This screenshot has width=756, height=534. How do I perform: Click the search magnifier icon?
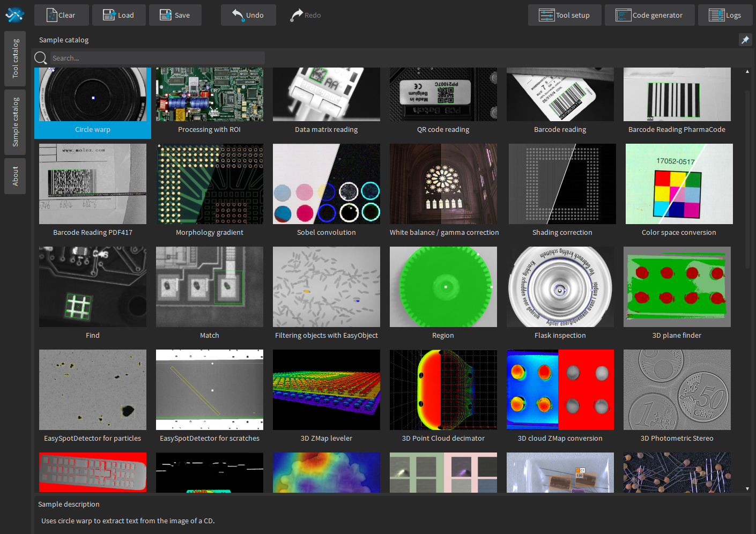coord(41,58)
